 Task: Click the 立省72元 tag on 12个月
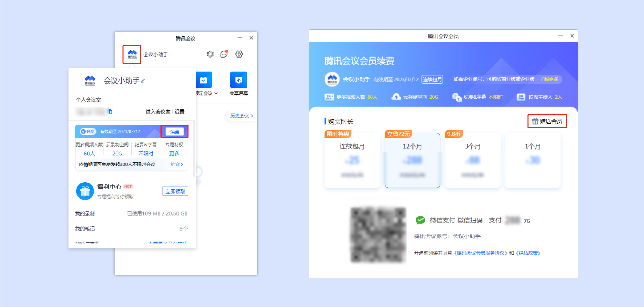point(398,134)
